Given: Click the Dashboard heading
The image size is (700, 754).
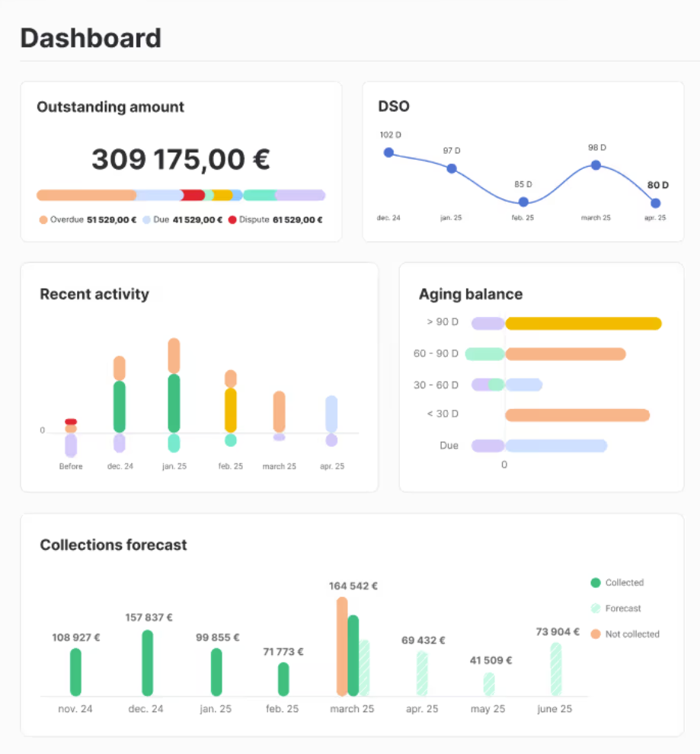Looking at the screenshot, I should (90, 38).
